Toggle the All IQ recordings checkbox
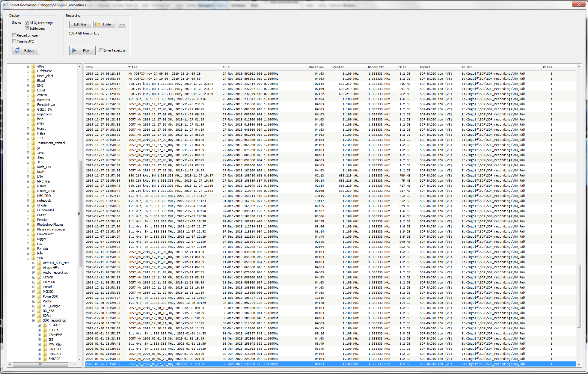Viewport: 588px width, 374px height. coord(27,23)
